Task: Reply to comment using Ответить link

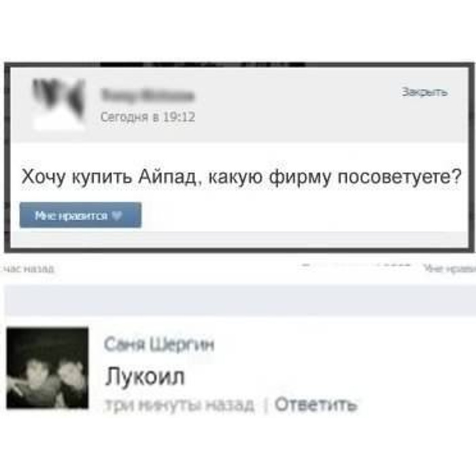Action: [x=316, y=404]
